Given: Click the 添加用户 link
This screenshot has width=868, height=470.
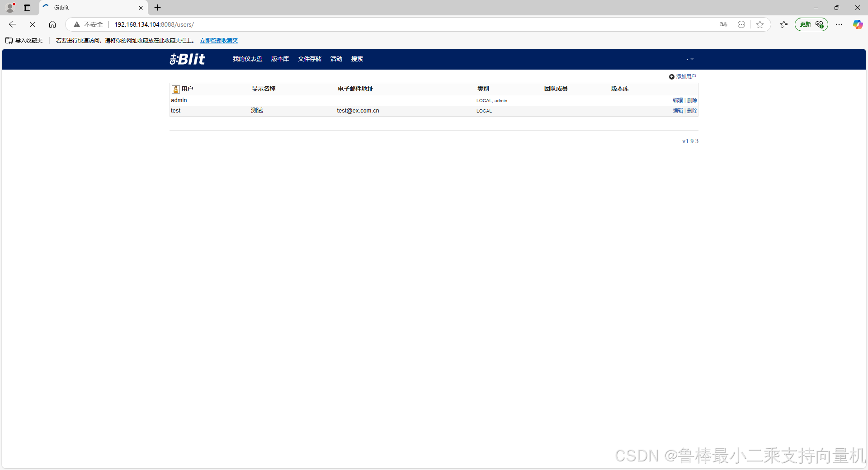Looking at the screenshot, I should (x=685, y=76).
